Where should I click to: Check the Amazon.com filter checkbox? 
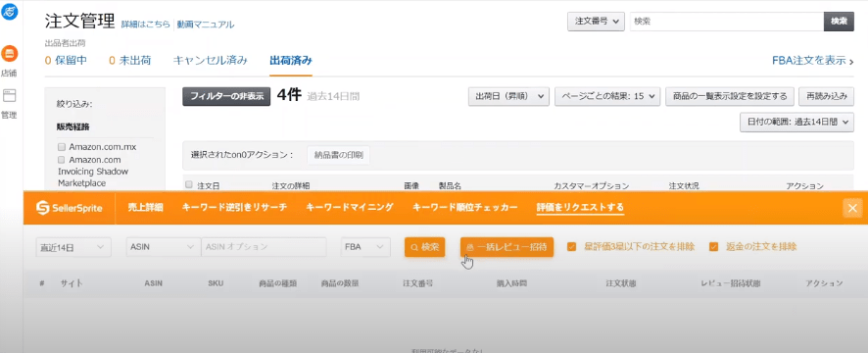(x=62, y=160)
